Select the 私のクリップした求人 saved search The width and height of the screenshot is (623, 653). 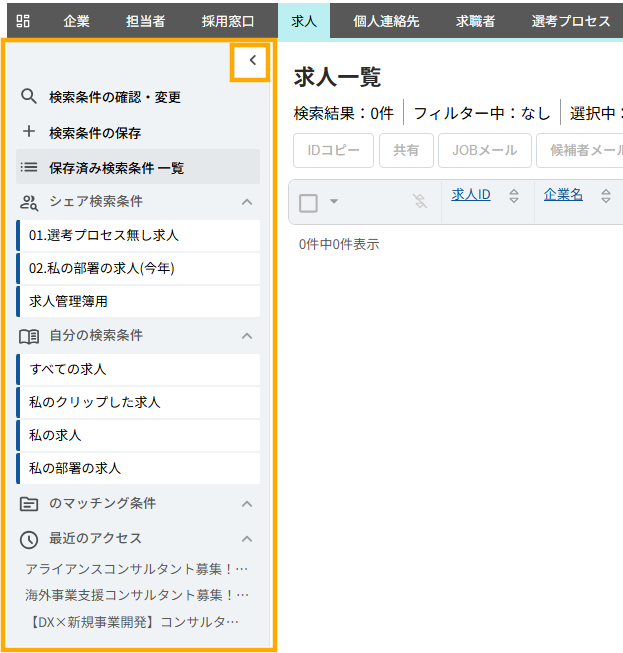(x=95, y=402)
